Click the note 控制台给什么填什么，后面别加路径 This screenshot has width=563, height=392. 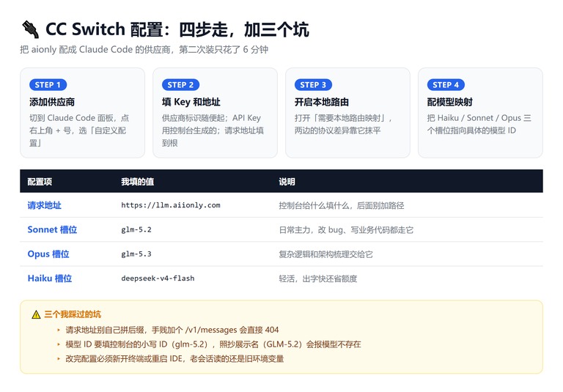[x=342, y=206]
